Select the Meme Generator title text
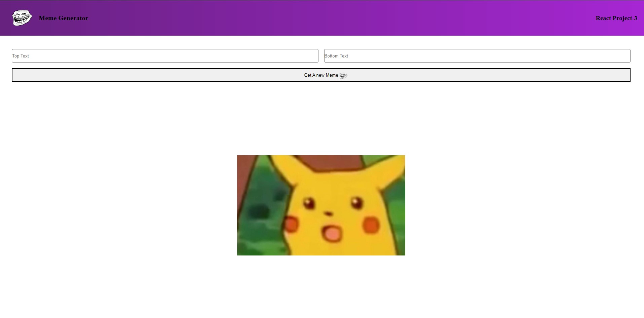Viewport: 644px width, 318px height. pos(63,18)
